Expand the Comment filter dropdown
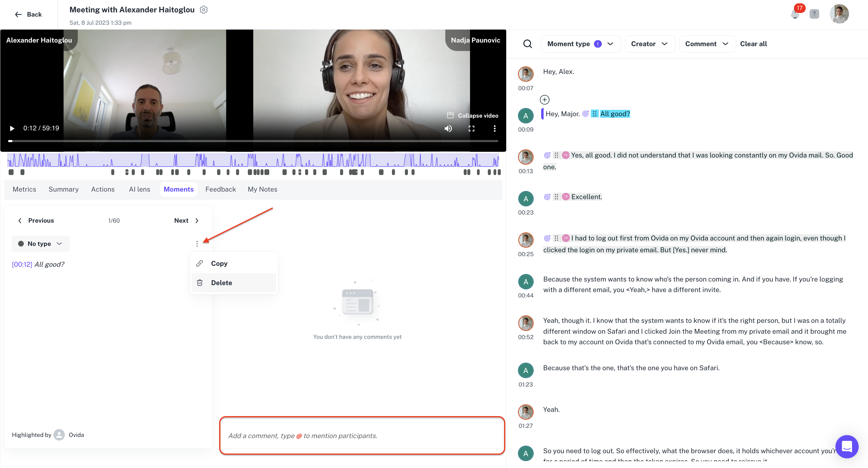Image resolution: width=868 pixels, height=468 pixels. coord(707,44)
